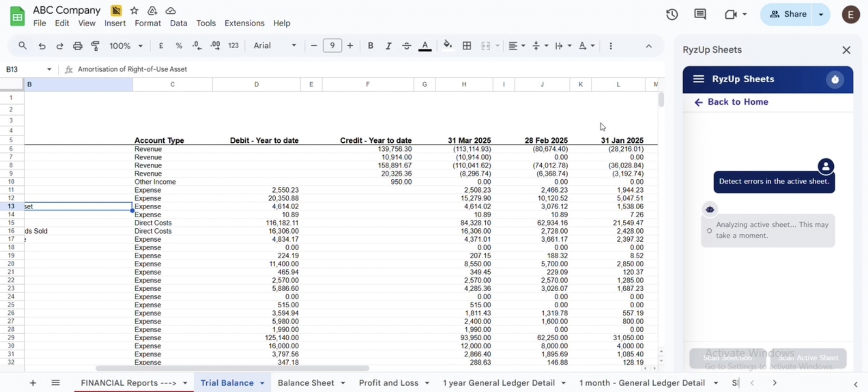The image size is (868, 392).
Task: Toggle bold formatting
Action: (x=370, y=46)
